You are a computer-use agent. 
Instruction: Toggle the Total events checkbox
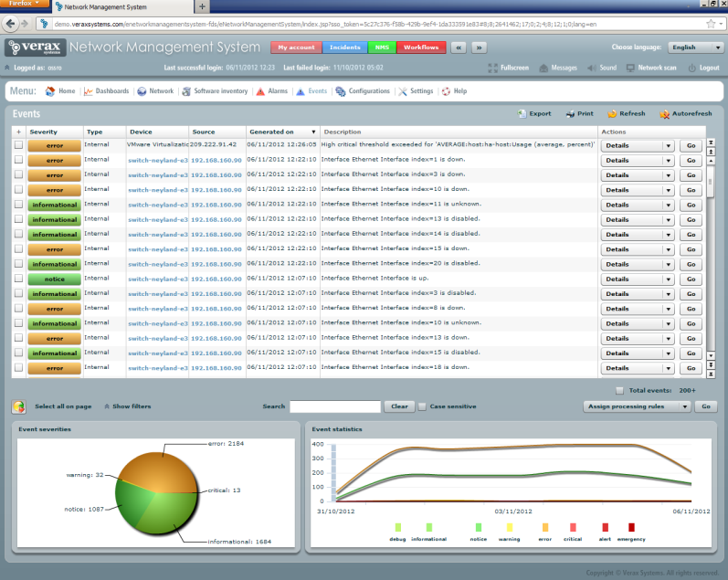tap(619, 391)
